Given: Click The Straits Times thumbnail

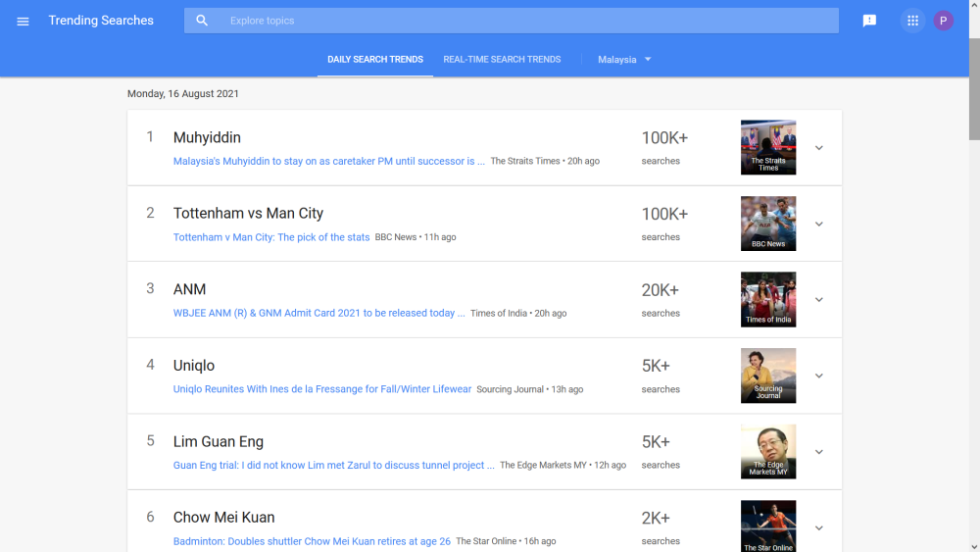Looking at the screenshot, I should pyautogui.click(x=768, y=147).
